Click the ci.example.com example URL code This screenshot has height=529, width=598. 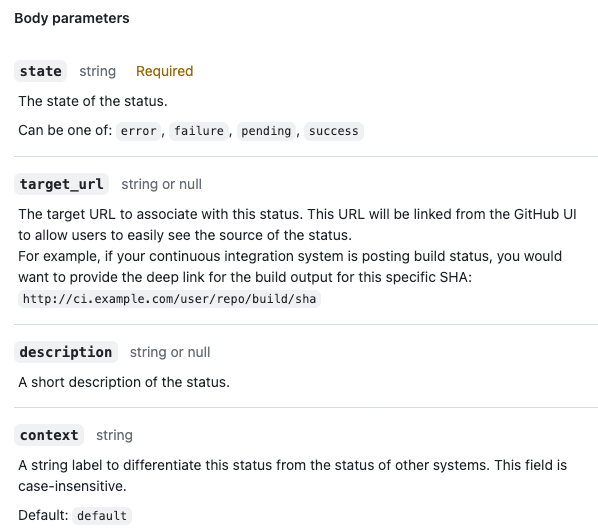tap(169, 299)
